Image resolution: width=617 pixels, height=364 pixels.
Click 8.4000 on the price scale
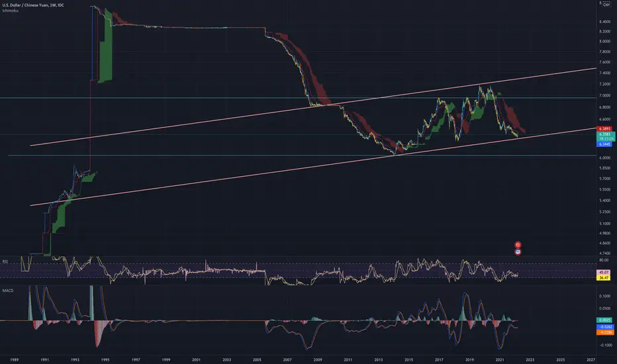[x=605, y=21]
